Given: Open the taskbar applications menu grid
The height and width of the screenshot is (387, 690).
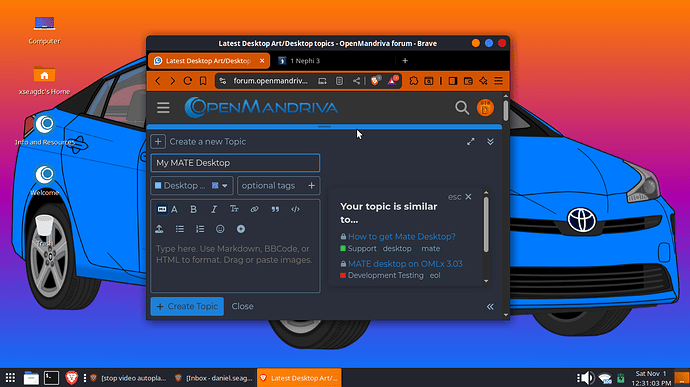Looking at the screenshot, I should pos(10,378).
